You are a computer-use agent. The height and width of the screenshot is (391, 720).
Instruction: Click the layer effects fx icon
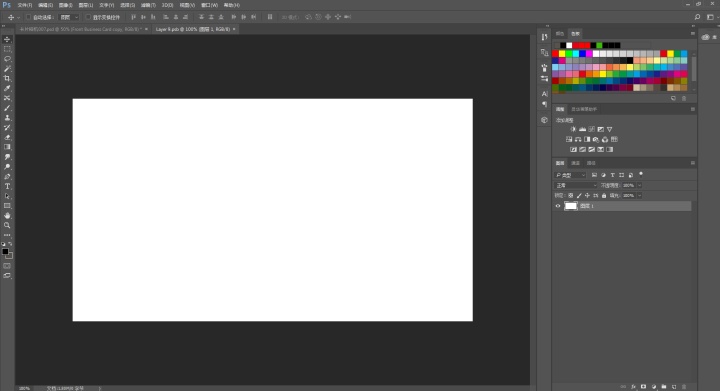coord(633,387)
